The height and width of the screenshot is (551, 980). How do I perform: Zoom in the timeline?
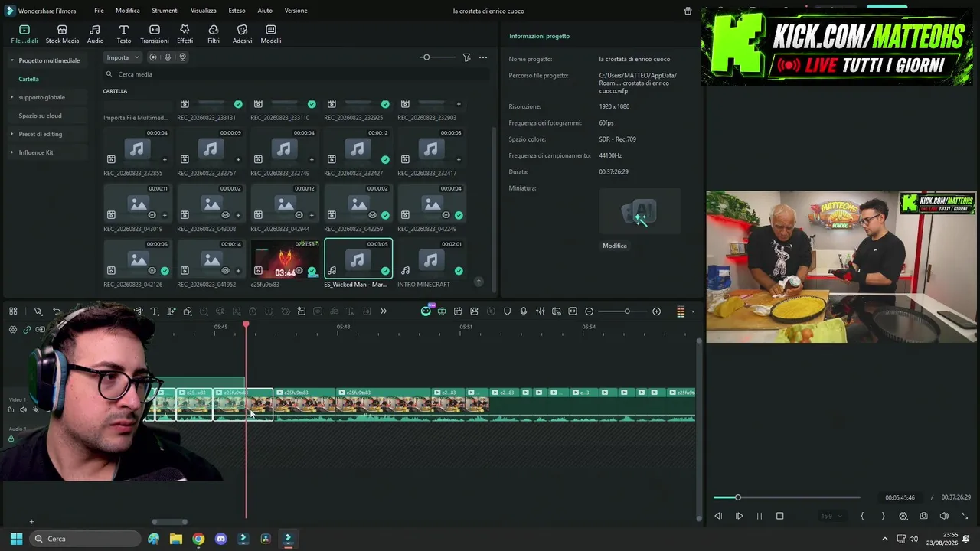[656, 311]
